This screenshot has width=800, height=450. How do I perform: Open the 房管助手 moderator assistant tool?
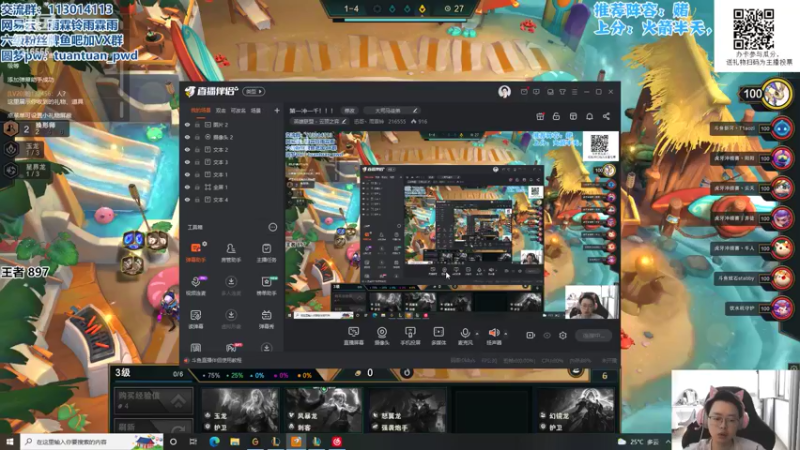coord(231,252)
